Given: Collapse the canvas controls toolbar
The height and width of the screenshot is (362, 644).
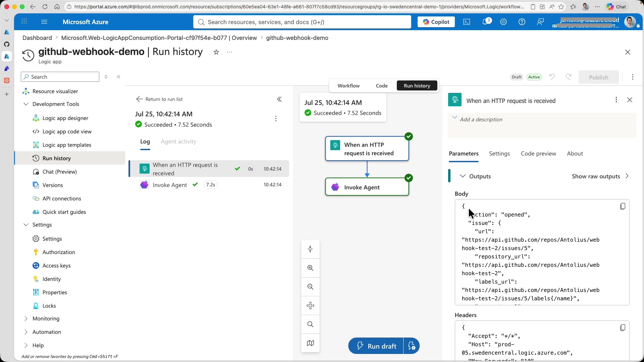Looking at the screenshot, I should point(310,249).
